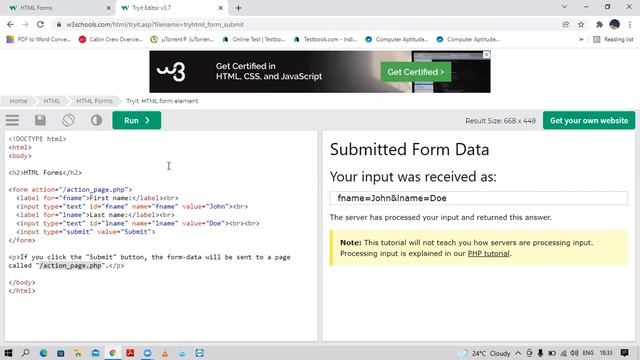Close the W3Schools certification ad
This screenshot has height=360, width=640.
pos(486,54)
